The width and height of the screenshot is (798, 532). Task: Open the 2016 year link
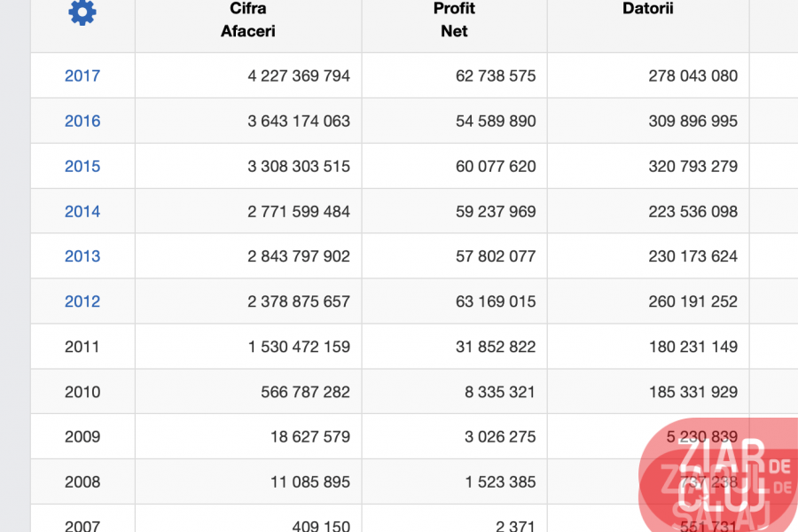pyautogui.click(x=82, y=121)
